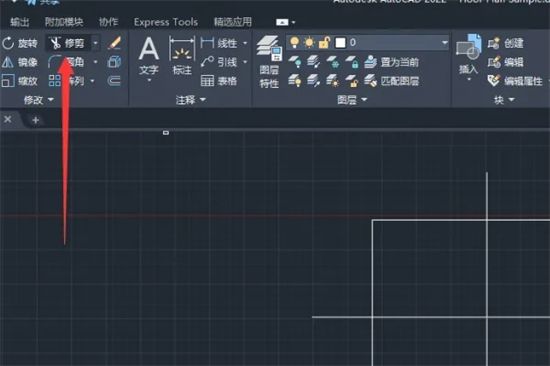The image size is (550, 366).
Task: Switch to the Output (输出) tab
Action: tap(20, 22)
